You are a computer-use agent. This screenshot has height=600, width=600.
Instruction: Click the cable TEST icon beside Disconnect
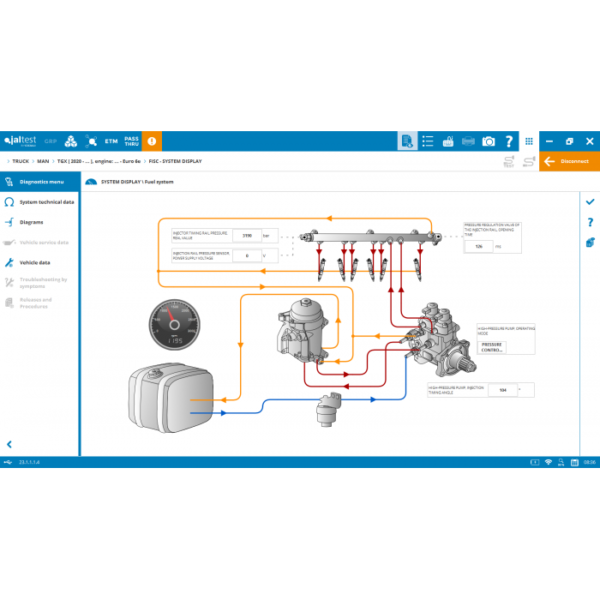tap(509, 161)
